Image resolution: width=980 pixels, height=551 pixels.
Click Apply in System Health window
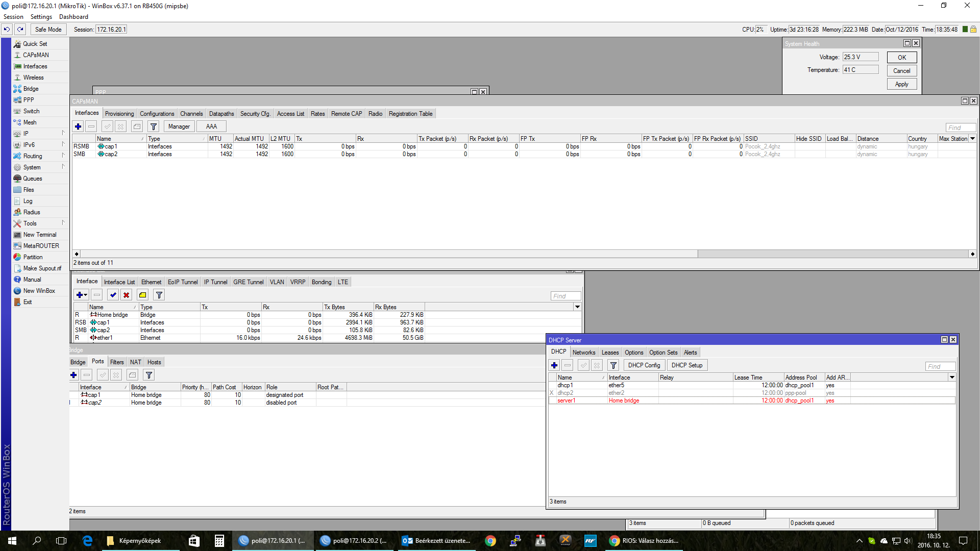[902, 84]
